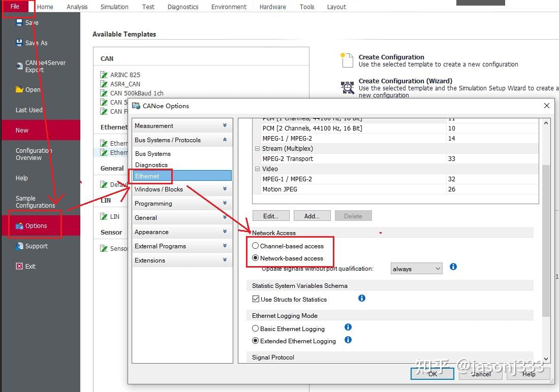Click the LIN template icon

(104, 216)
